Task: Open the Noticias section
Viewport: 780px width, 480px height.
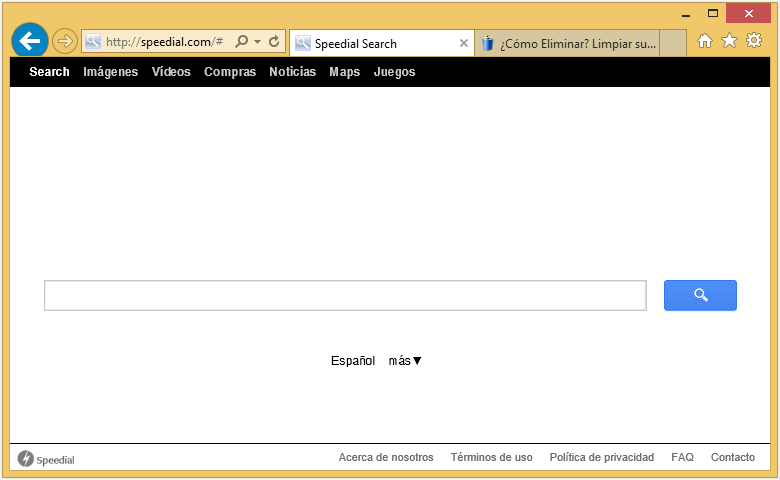Action: [292, 72]
